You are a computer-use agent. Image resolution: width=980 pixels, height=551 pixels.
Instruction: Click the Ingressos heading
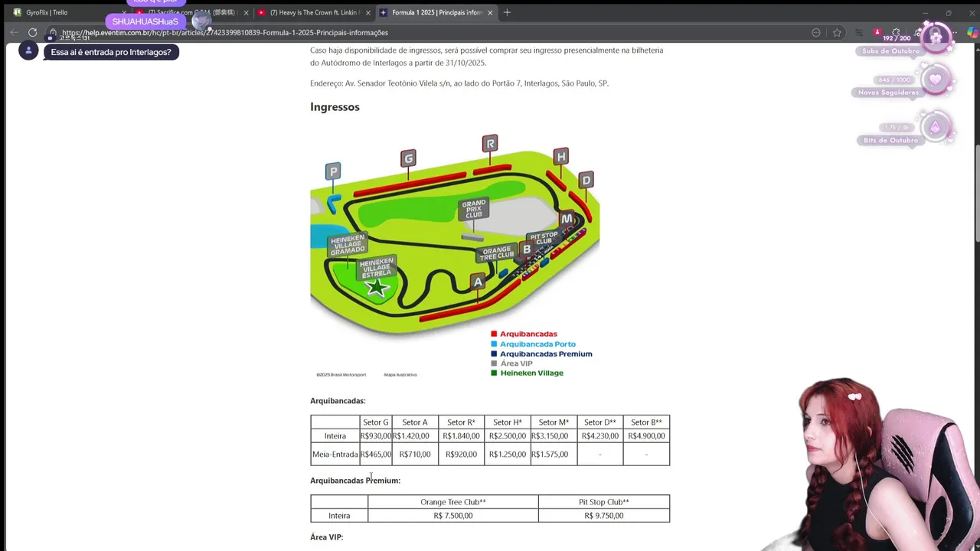[x=335, y=107]
